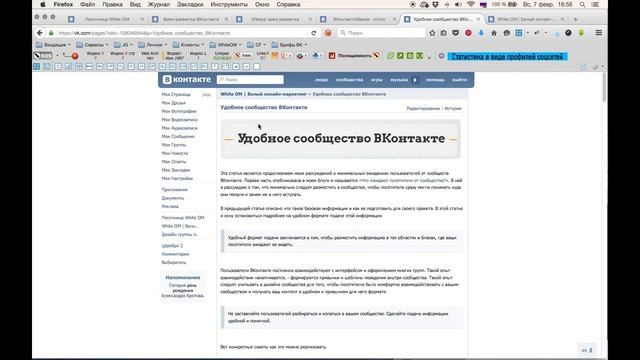The height and width of the screenshot is (360, 640).
Task: Click История link above article
Action: [x=453, y=109]
